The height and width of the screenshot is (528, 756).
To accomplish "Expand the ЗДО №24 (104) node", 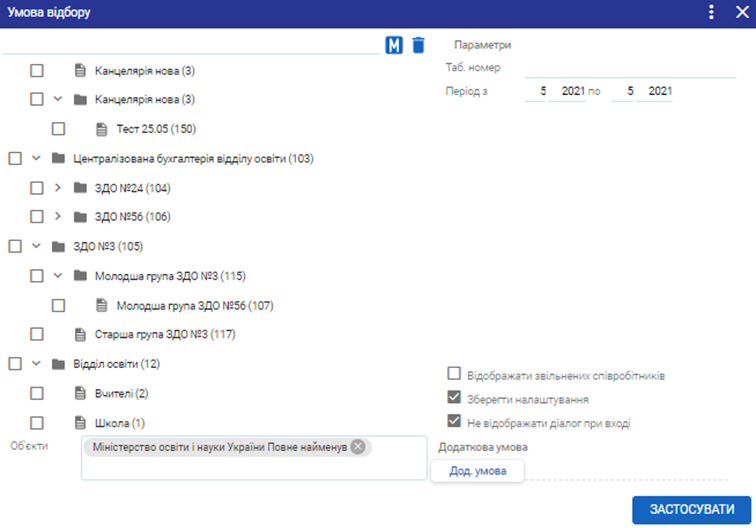I will click(x=58, y=188).
